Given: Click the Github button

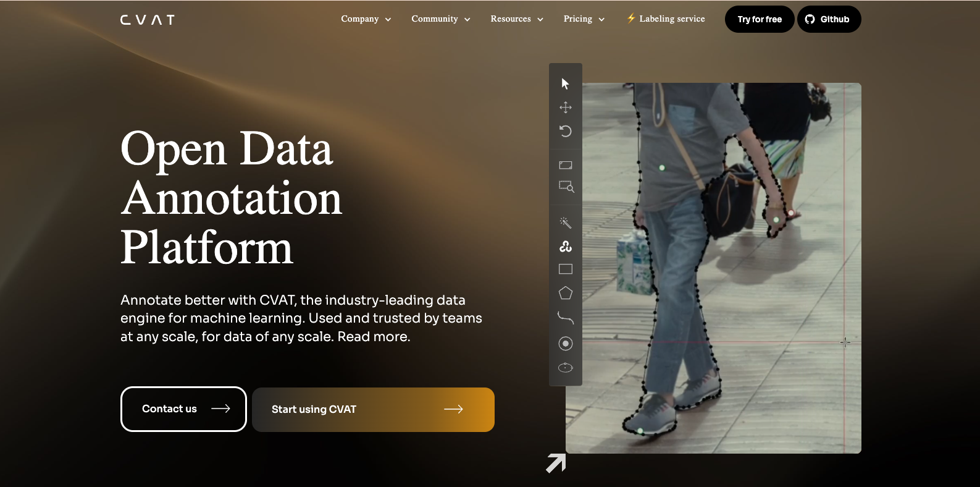Looking at the screenshot, I should [x=829, y=19].
